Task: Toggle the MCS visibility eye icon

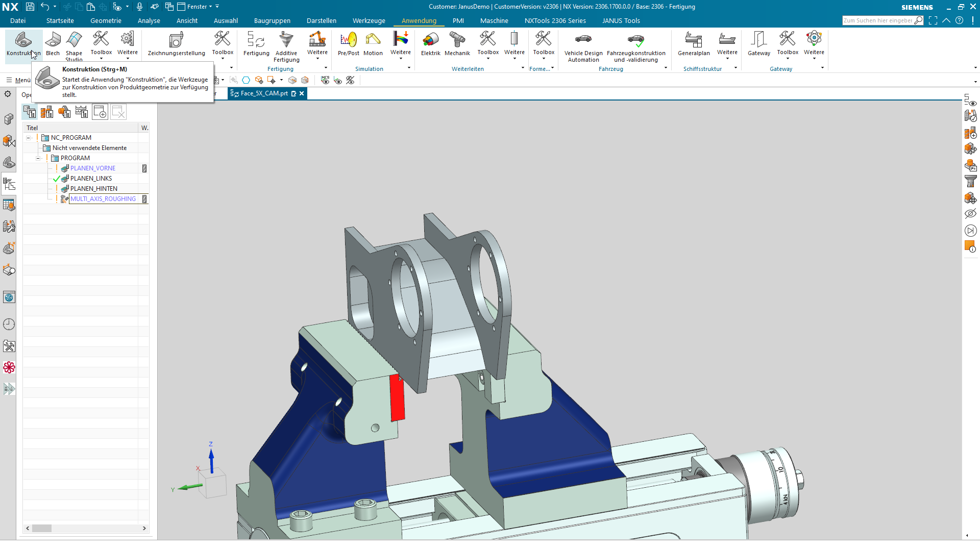Action: [x=325, y=80]
